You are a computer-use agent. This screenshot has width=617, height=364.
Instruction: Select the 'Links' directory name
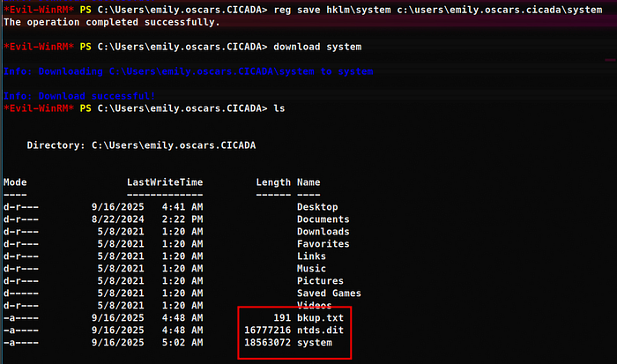point(311,256)
